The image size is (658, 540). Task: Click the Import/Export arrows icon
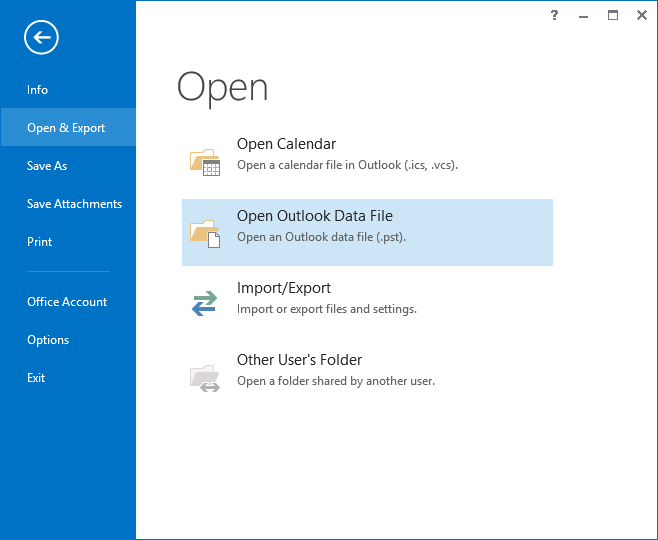(205, 304)
